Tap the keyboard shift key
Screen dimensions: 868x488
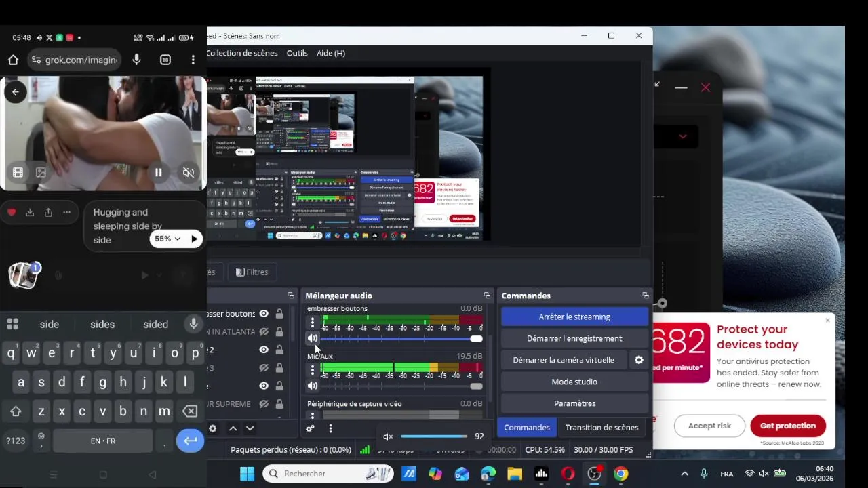click(x=16, y=411)
